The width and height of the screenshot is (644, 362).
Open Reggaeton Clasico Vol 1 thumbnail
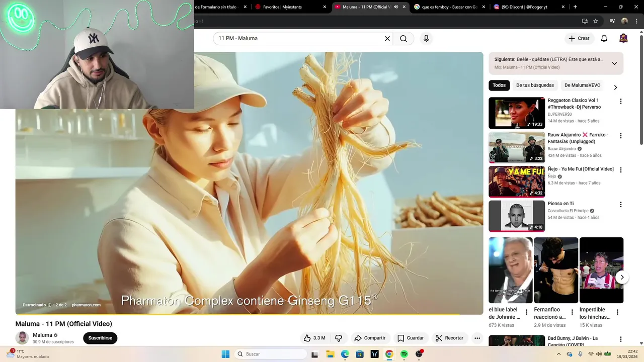[517, 113]
